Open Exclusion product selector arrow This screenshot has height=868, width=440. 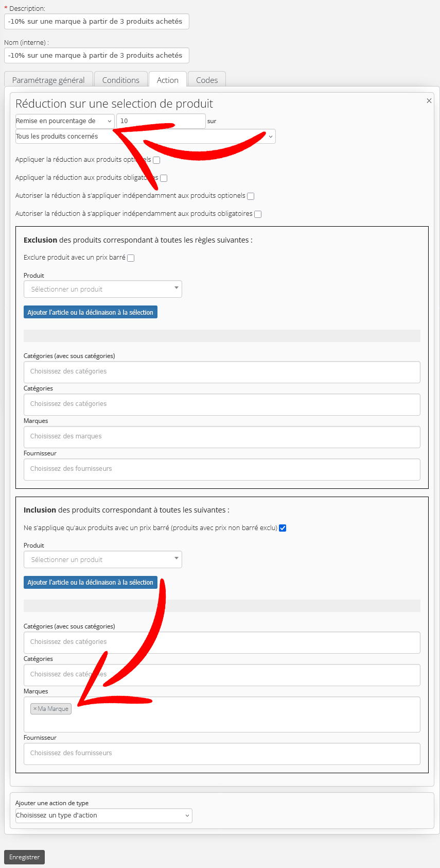point(177,288)
